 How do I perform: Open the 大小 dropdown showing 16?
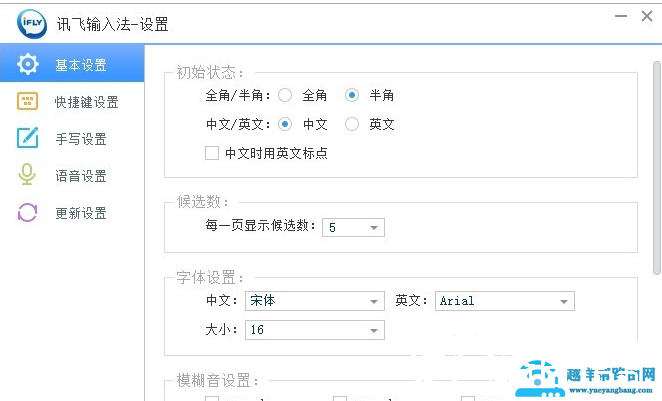[x=315, y=330]
